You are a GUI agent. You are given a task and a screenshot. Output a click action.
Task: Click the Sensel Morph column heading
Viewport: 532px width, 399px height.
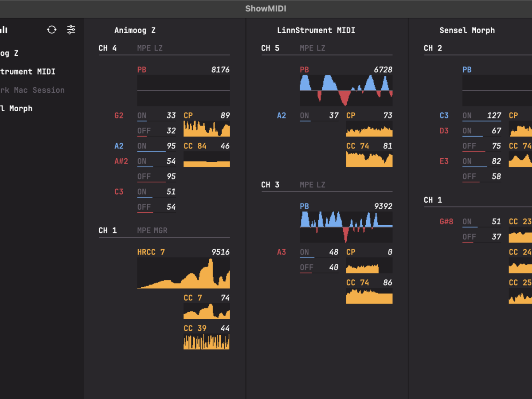pyautogui.click(x=467, y=30)
